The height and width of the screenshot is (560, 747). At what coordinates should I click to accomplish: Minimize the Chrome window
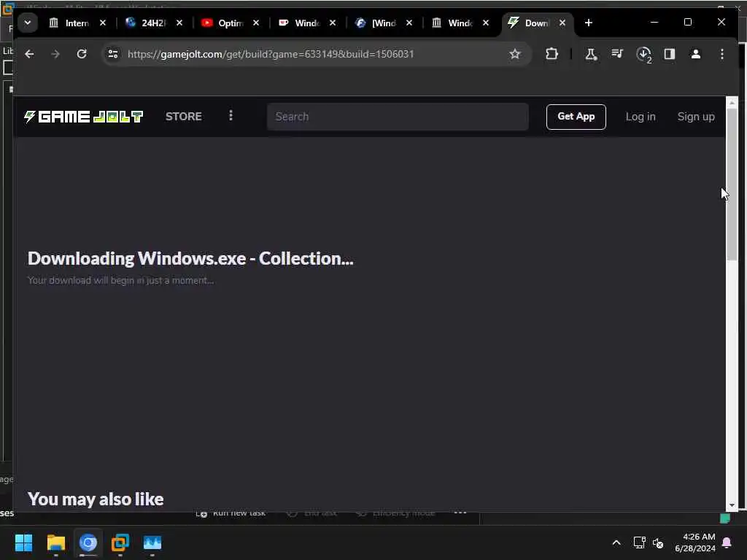654,23
